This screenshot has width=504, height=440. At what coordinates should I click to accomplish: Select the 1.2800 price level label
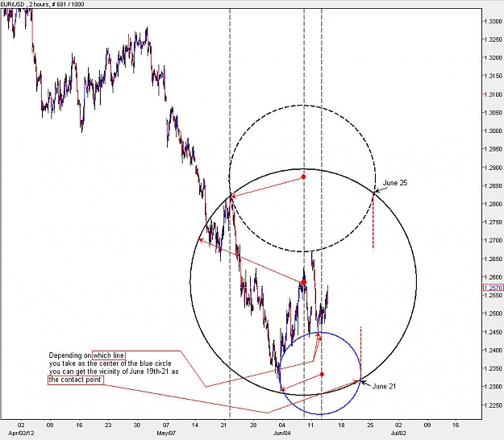tap(494, 204)
